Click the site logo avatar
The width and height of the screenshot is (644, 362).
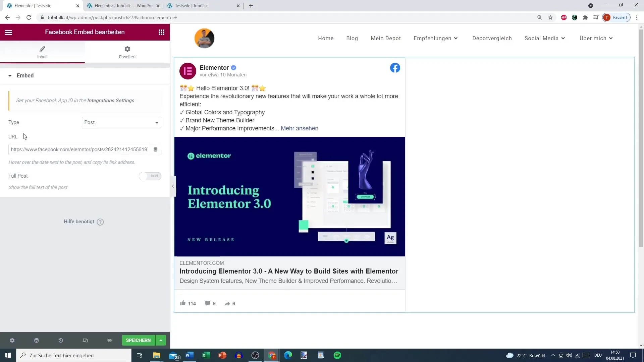[204, 38]
